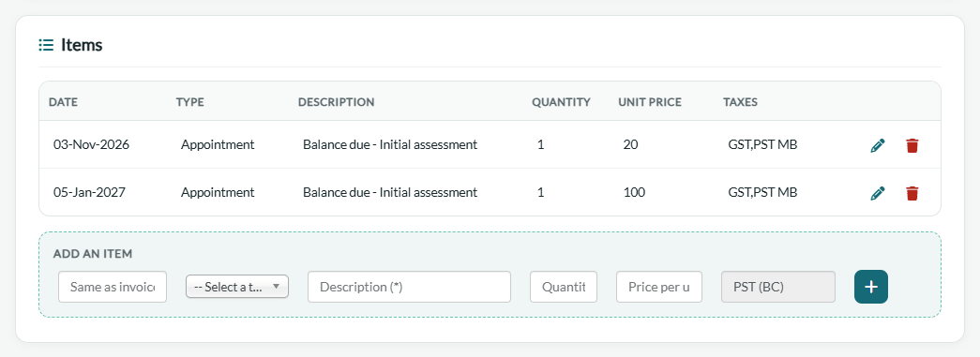
Task: Click the QUANTITY column header
Action: coord(561,102)
